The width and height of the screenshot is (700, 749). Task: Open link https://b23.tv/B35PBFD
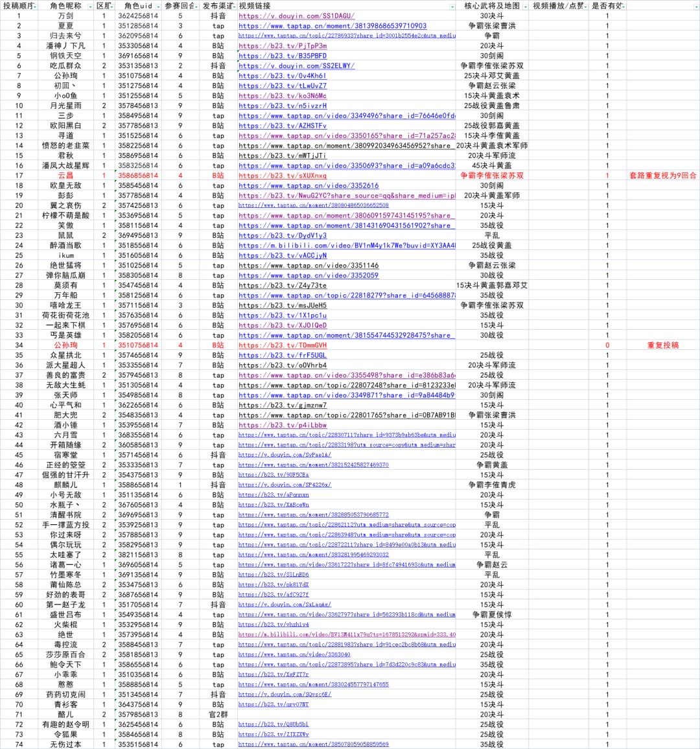pos(283,56)
